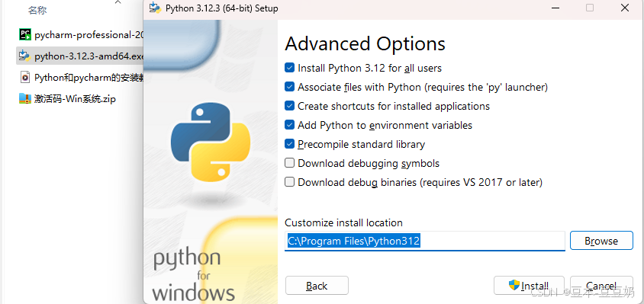Click the 名称 column header in Explorer
This screenshot has width=644, height=304.
tap(37, 11)
